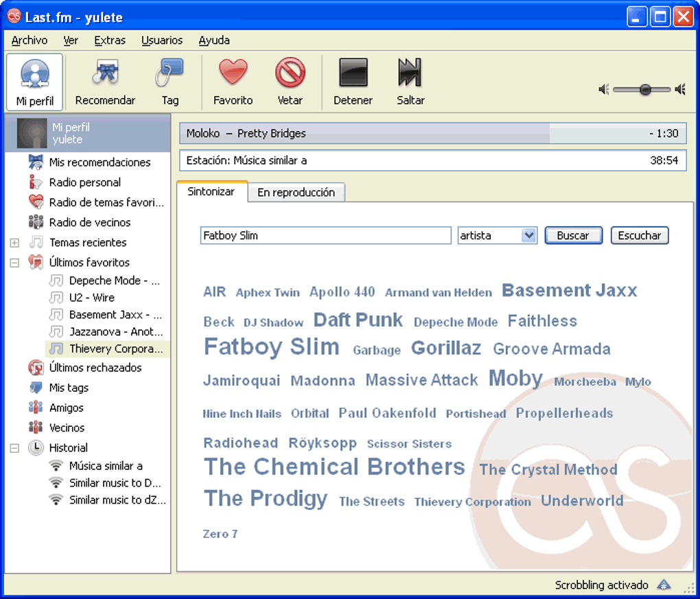
Task: Click the Recomendar toolbar icon
Action: (x=105, y=82)
